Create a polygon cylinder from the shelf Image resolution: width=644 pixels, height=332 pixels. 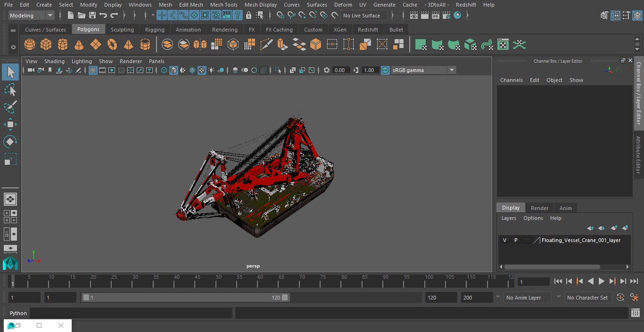[63, 45]
